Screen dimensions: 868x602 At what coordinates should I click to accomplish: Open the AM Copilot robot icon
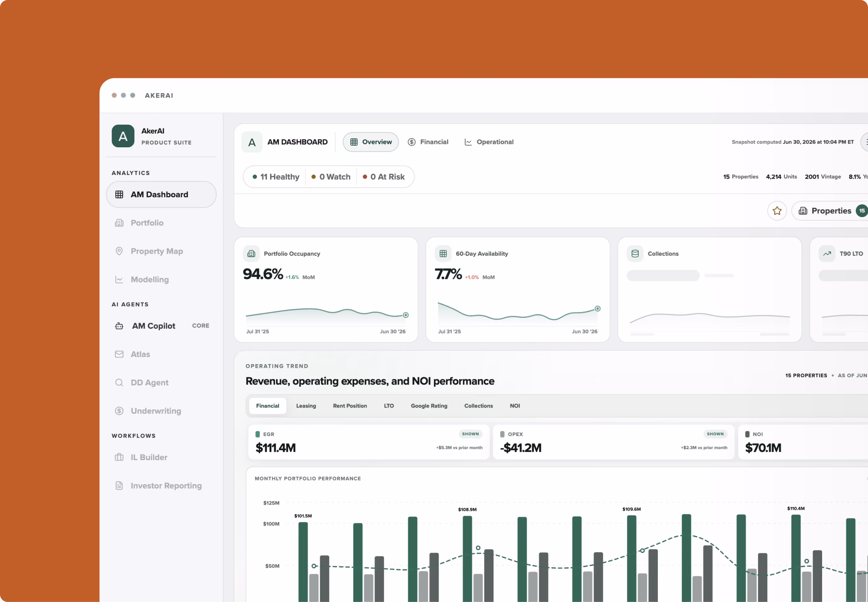point(119,326)
